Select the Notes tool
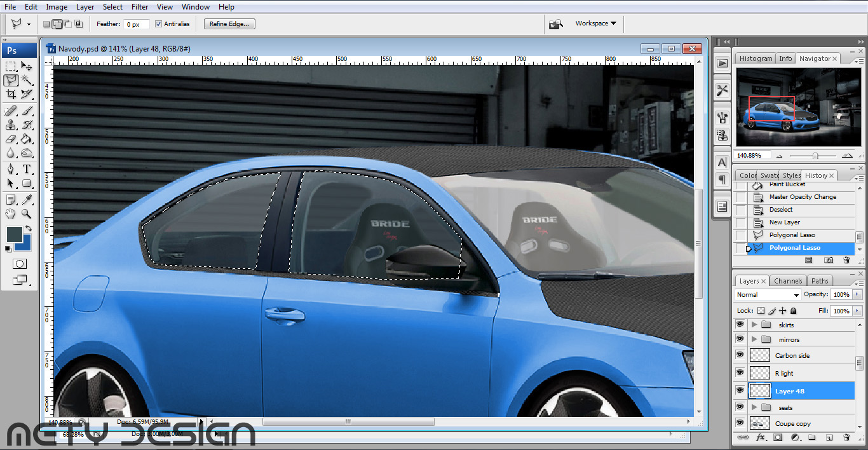The image size is (868, 450). coord(11,200)
